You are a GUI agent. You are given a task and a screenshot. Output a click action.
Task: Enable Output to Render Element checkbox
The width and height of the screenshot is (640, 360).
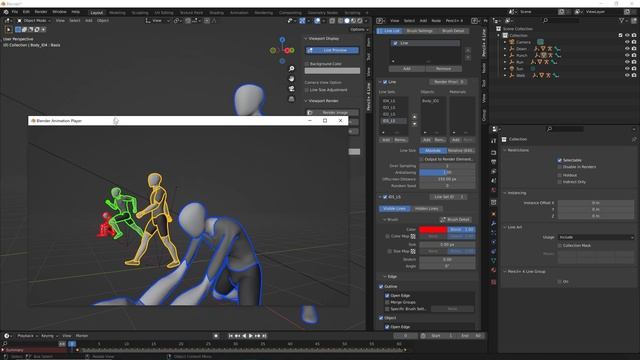pyautogui.click(x=422, y=159)
